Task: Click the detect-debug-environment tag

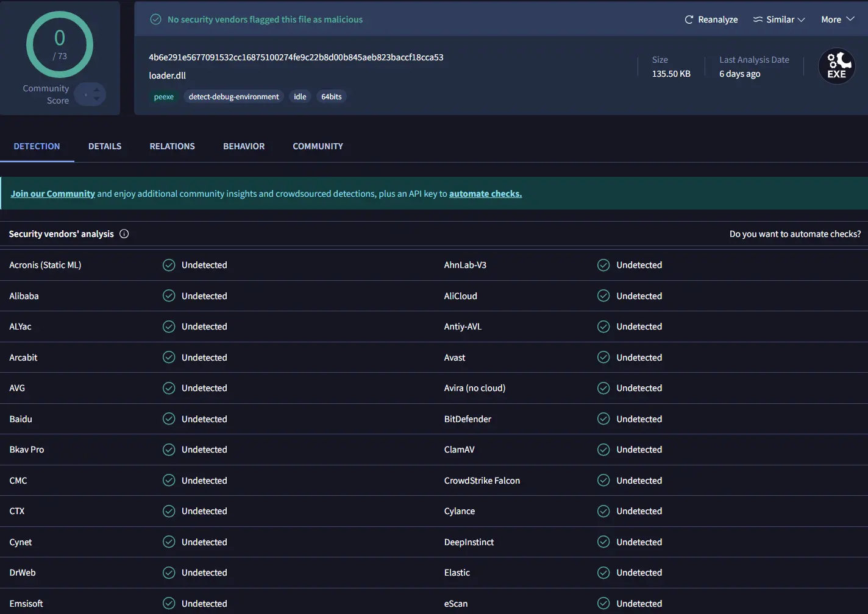Action: tap(233, 97)
